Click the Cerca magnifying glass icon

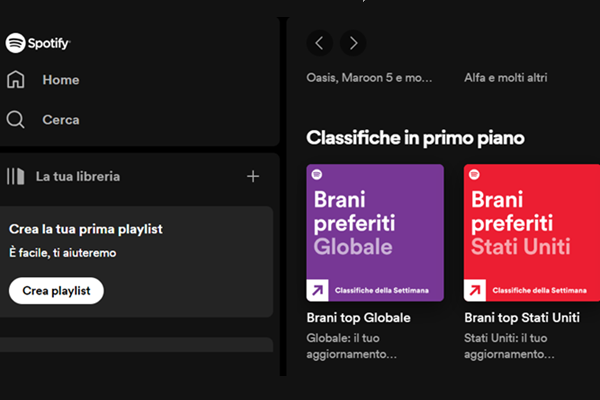pyautogui.click(x=16, y=120)
